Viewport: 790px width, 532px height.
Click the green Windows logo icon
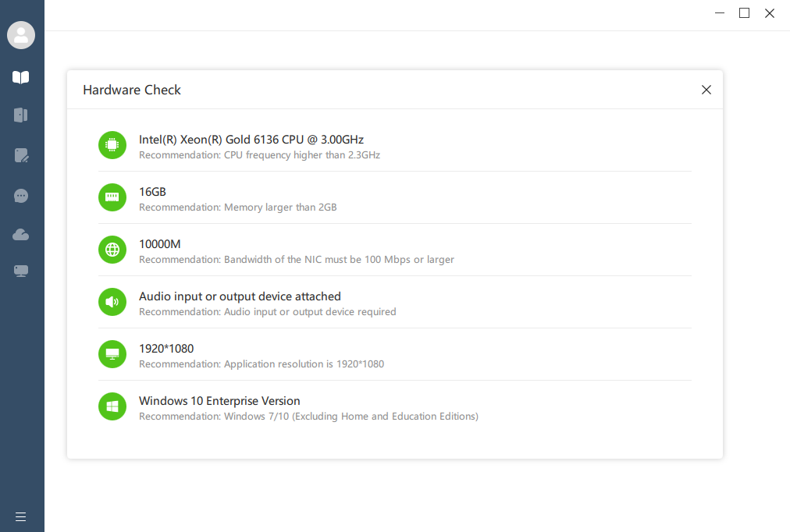click(112, 406)
